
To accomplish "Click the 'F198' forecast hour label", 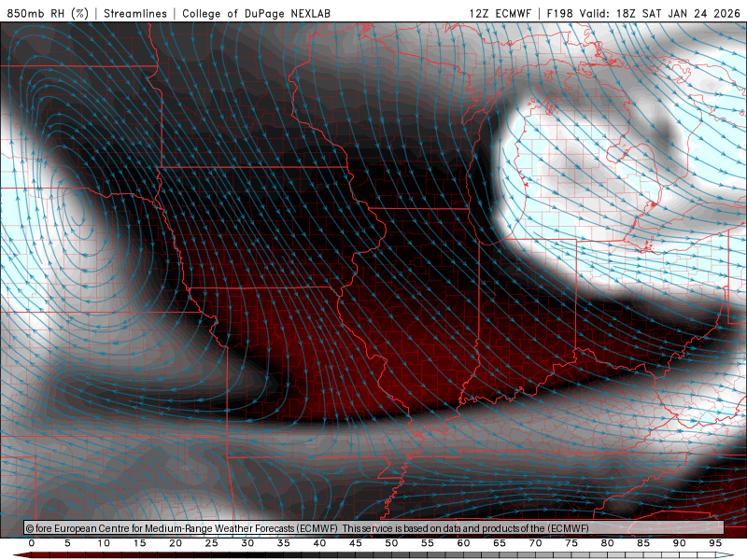I will pos(559,13).
